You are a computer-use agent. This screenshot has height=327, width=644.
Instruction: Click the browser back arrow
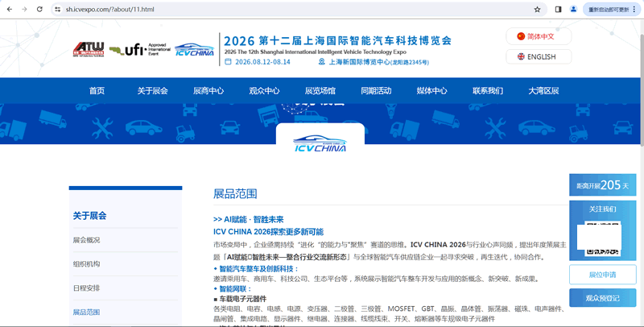9,9
